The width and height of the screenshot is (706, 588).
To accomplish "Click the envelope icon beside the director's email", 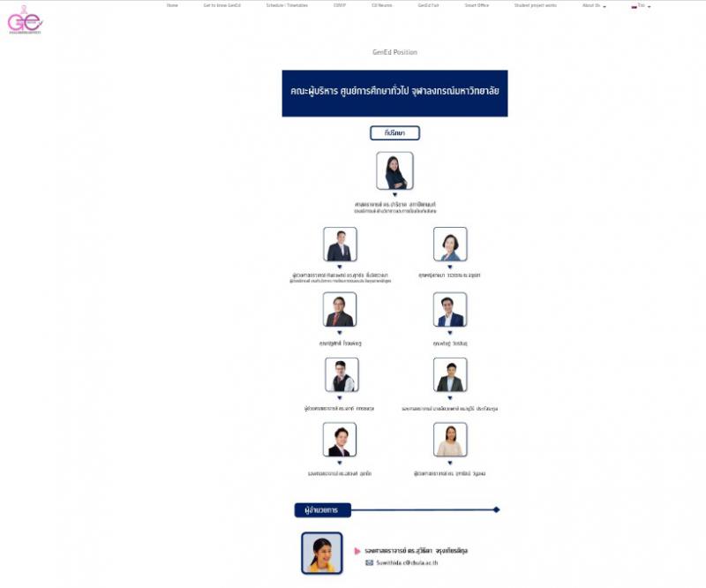I will click(369, 562).
